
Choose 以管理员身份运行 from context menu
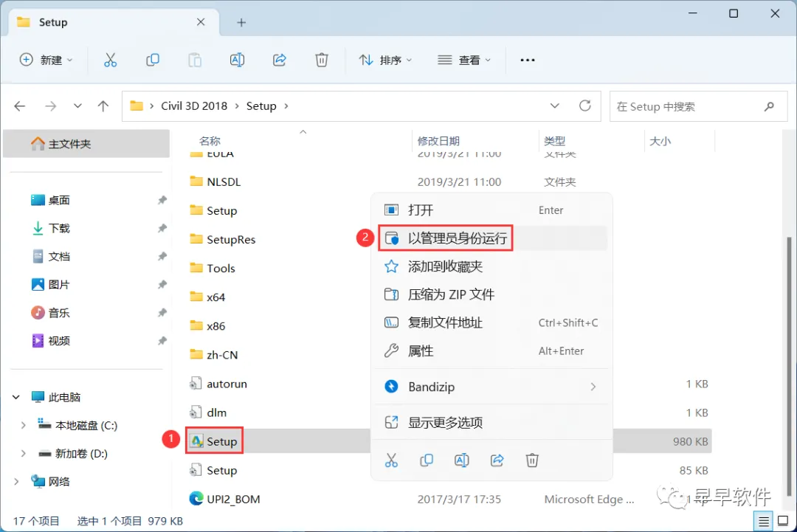tap(491, 238)
